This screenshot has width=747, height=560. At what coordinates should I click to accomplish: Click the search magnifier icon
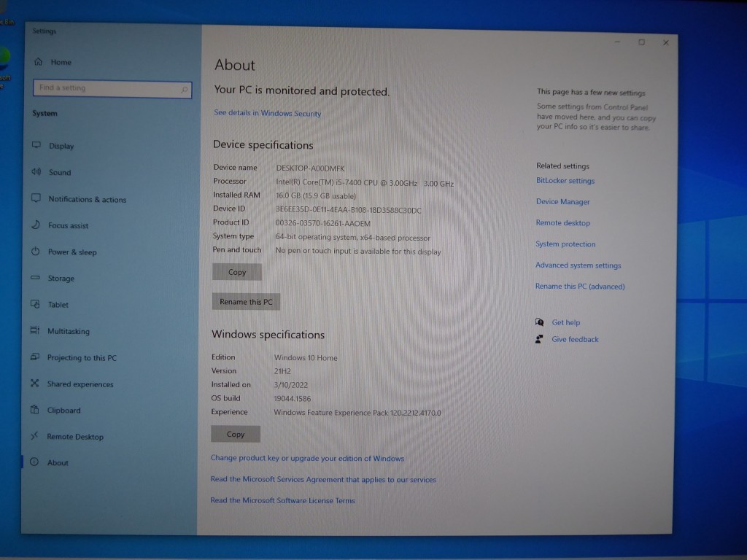(x=185, y=90)
